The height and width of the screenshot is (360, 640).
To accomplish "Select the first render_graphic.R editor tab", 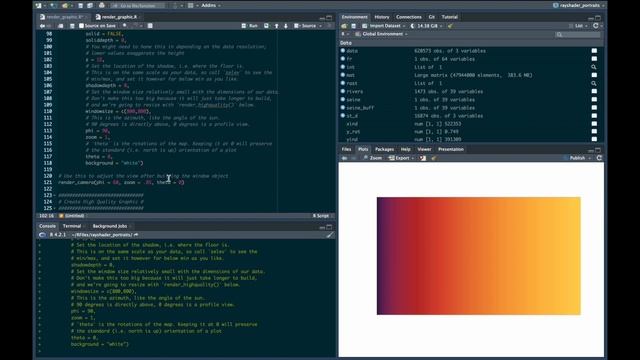I will (64, 17).
